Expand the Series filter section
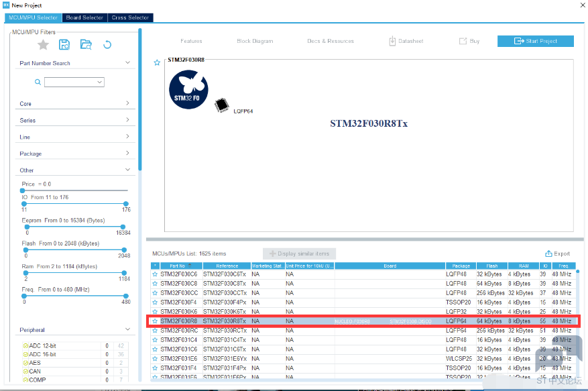Screen dimensions: 588x391 (127, 120)
